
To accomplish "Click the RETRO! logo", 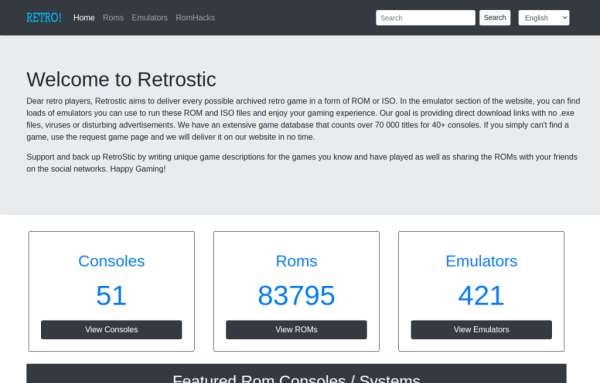I will coord(44,18).
